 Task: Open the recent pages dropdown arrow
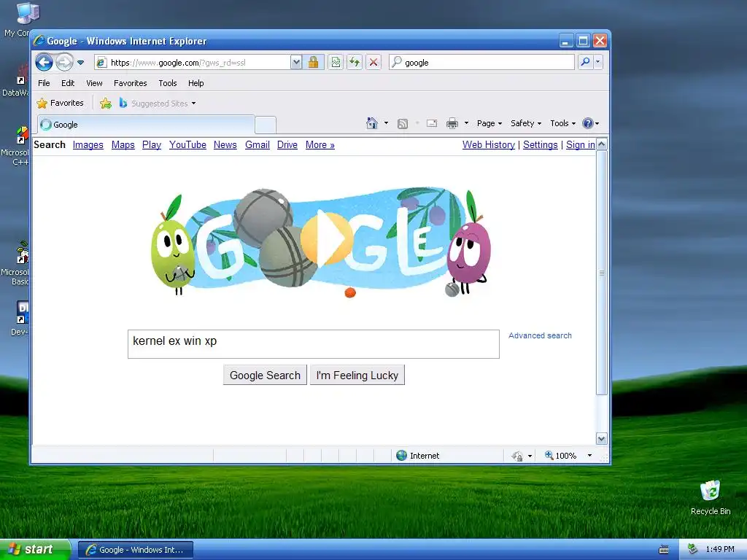pos(80,63)
